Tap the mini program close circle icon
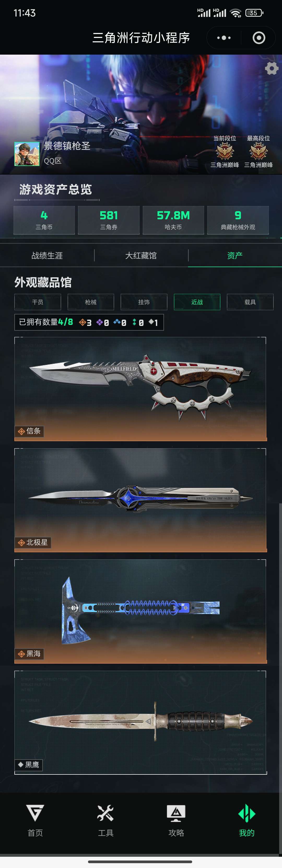Image resolution: width=282 pixels, height=868 pixels. 259,38
